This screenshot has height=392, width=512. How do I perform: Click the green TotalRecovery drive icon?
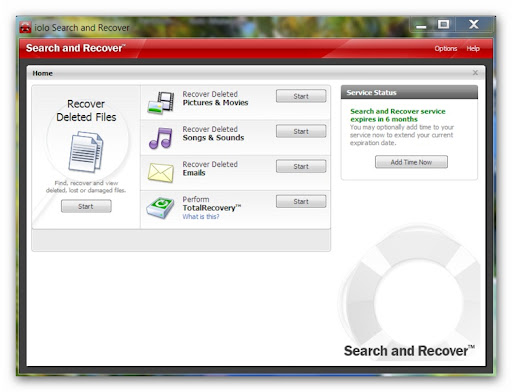pyautogui.click(x=160, y=208)
